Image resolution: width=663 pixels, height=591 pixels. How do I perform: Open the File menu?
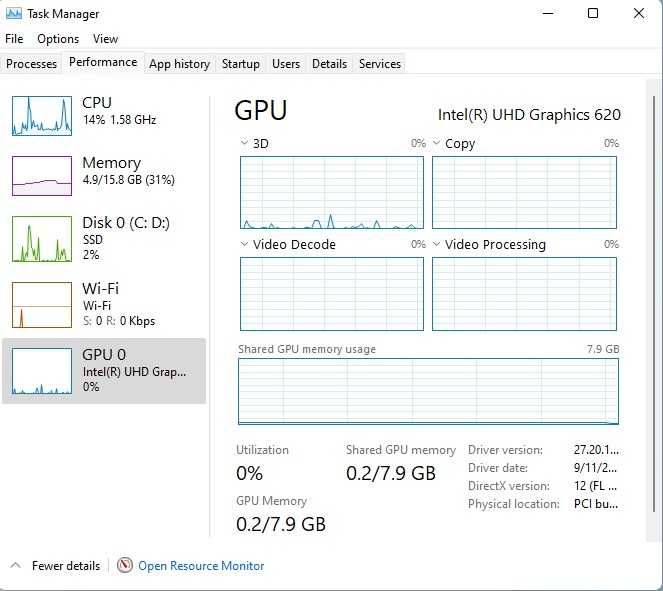[x=14, y=39]
